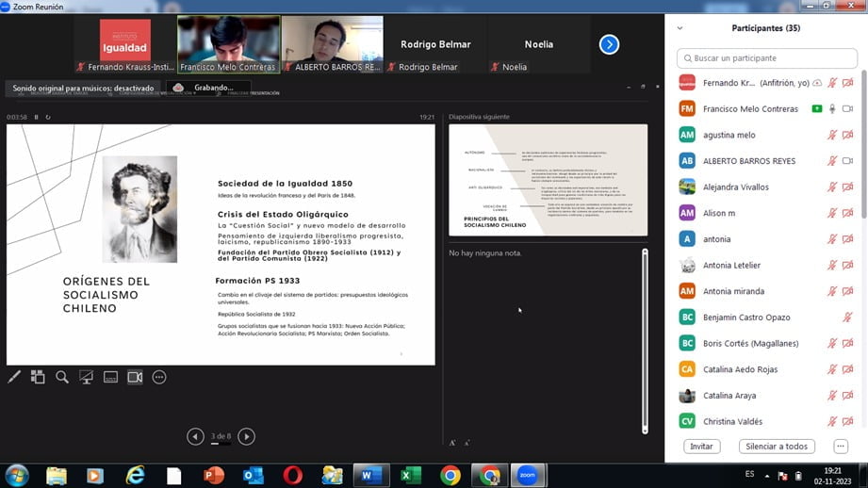The height and width of the screenshot is (488, 868).
Task: Collapse the Participantes panel chevron
Action: [680, 28]
